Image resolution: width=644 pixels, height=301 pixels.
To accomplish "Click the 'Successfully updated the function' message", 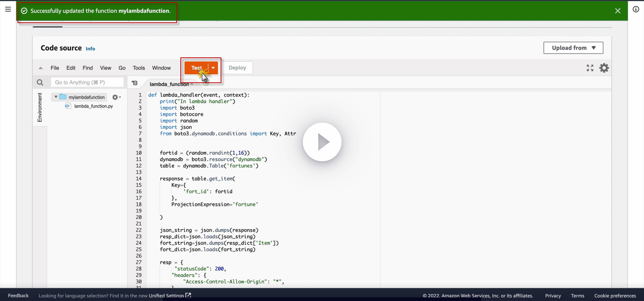I will (101, 11).
